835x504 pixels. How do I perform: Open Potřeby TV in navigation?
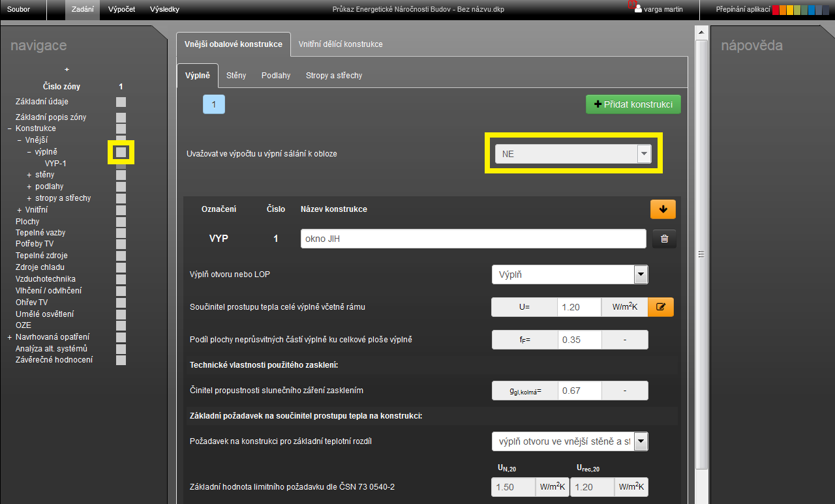35,244
